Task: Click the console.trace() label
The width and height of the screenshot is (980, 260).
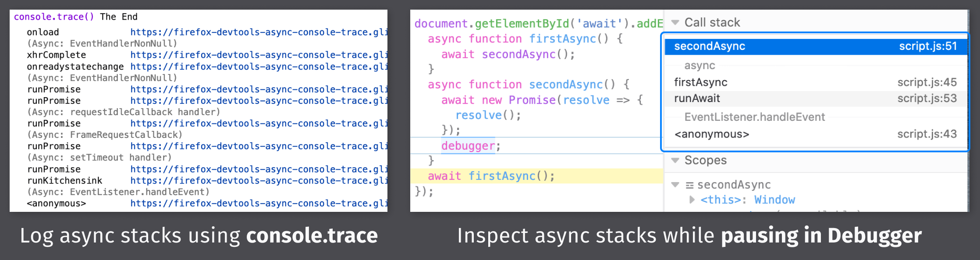Action: coord(54,17)
